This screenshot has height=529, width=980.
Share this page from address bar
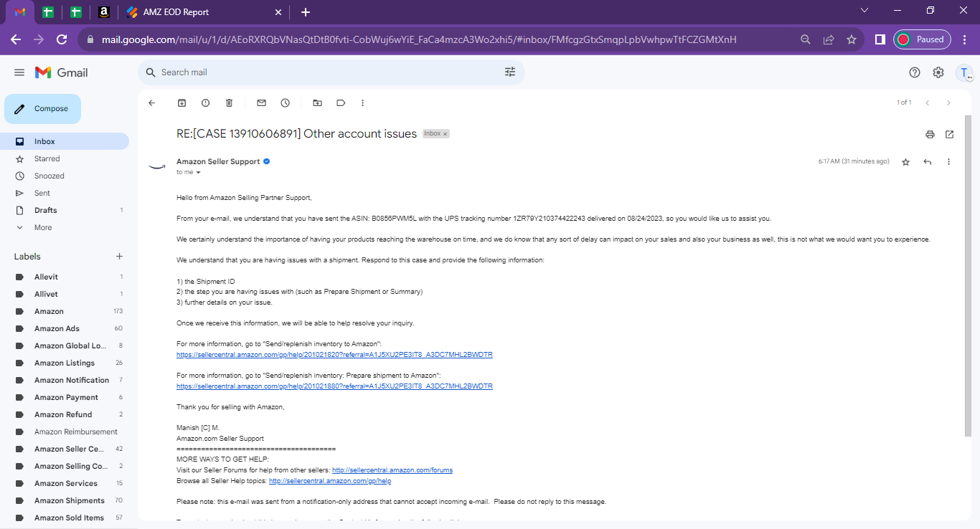tap(829, 39)
